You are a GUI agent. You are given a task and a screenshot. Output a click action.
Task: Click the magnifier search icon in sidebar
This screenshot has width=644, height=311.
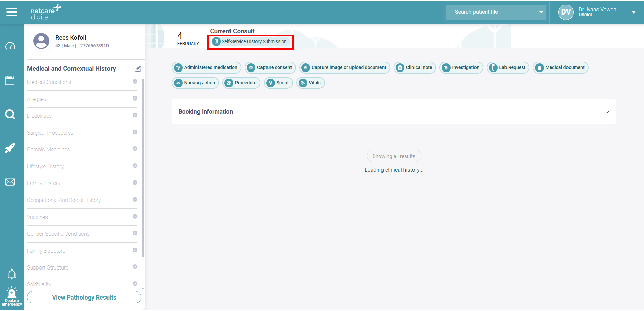click(x=10, y=114)
